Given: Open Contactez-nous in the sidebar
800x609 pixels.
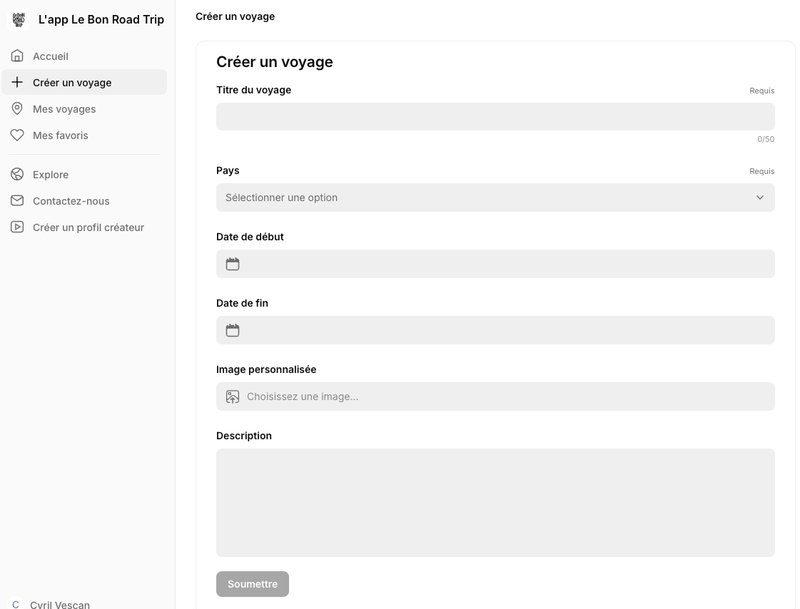Looking at the screenshot, I should coord(84,201).
